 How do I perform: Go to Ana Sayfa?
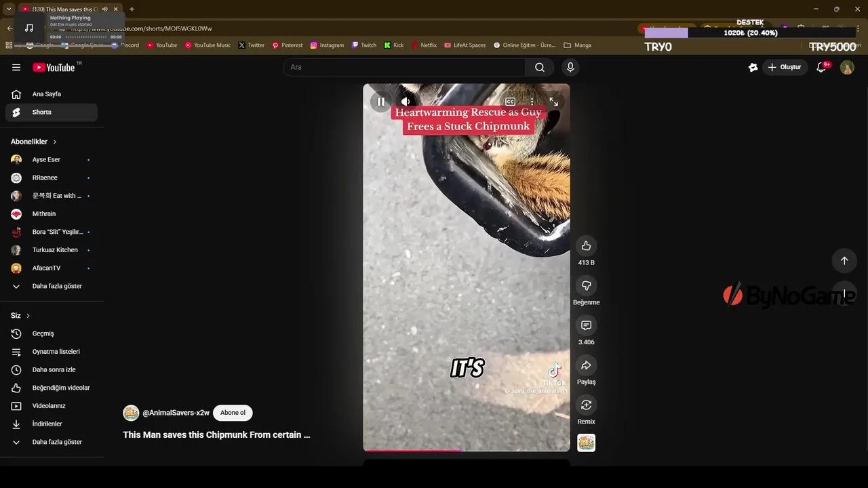pos(52,94)
